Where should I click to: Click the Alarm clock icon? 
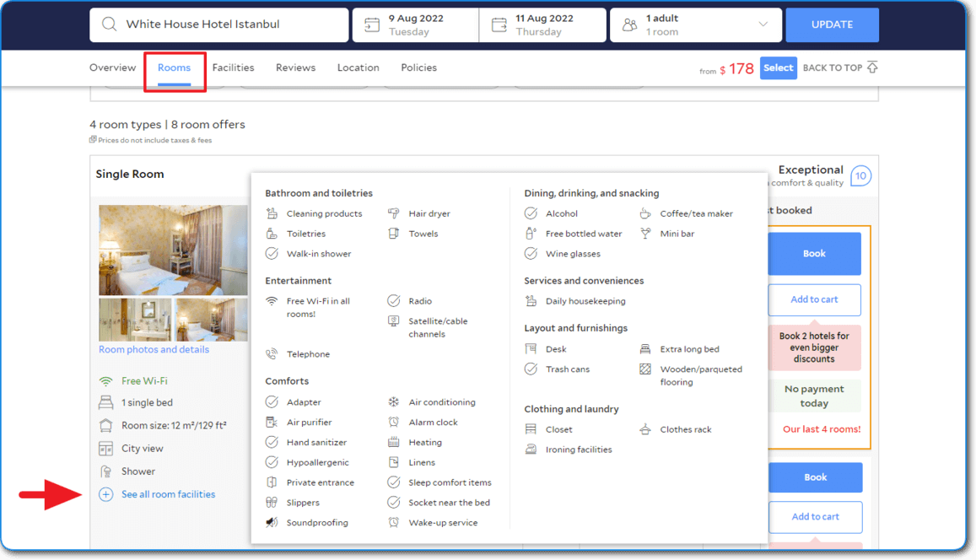coord(393,422)
